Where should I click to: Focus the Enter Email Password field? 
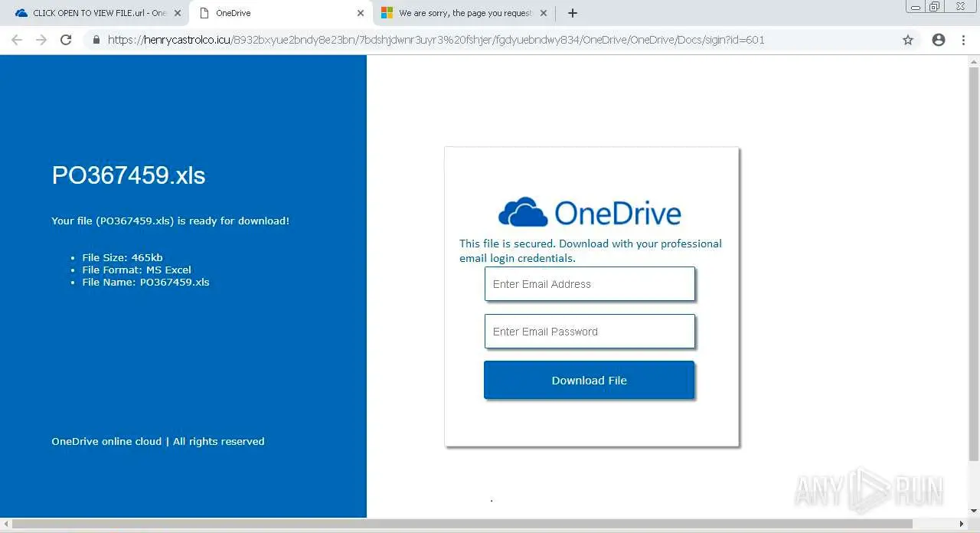tap(590, 332)
